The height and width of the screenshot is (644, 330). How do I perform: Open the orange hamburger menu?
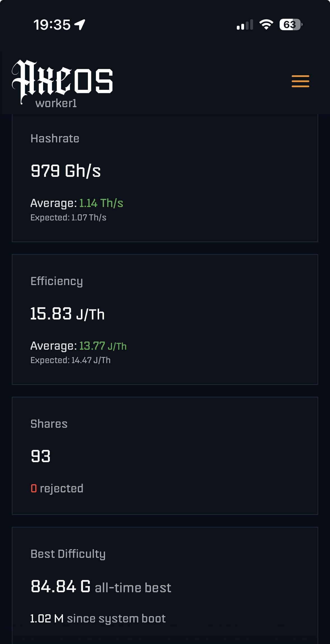click(x=300, y=81)
